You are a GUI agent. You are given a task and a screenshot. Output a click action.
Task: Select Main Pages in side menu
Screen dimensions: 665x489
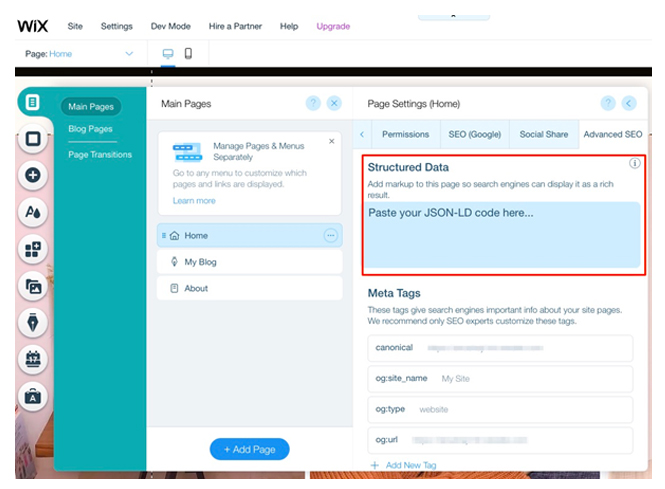(x=91, y=106)
